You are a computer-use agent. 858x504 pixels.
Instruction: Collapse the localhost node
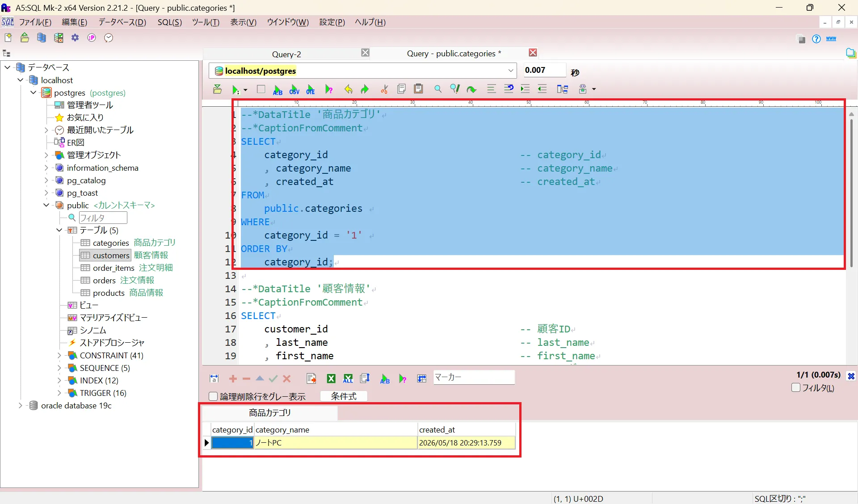21,80
